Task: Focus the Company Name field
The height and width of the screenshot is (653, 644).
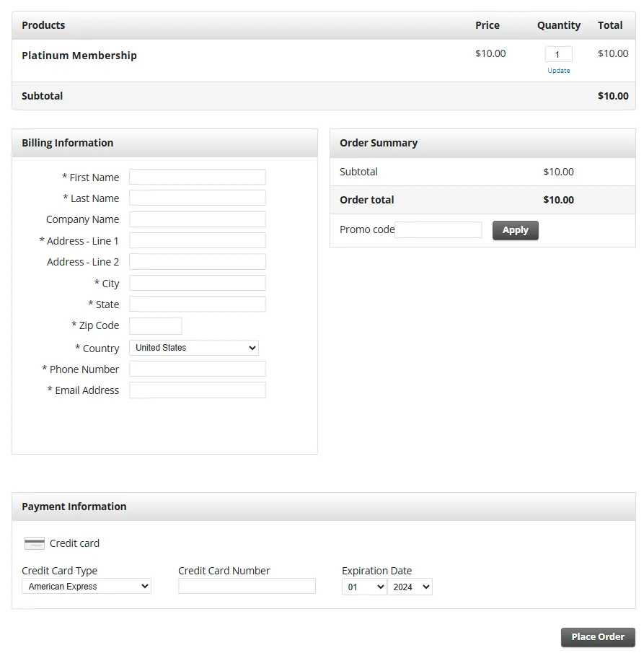Action: [198, 219]
